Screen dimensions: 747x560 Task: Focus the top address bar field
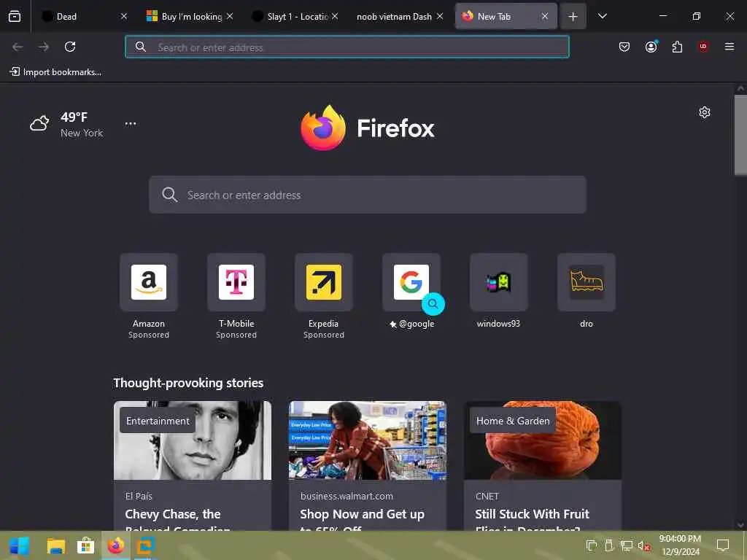click(347, 47)
